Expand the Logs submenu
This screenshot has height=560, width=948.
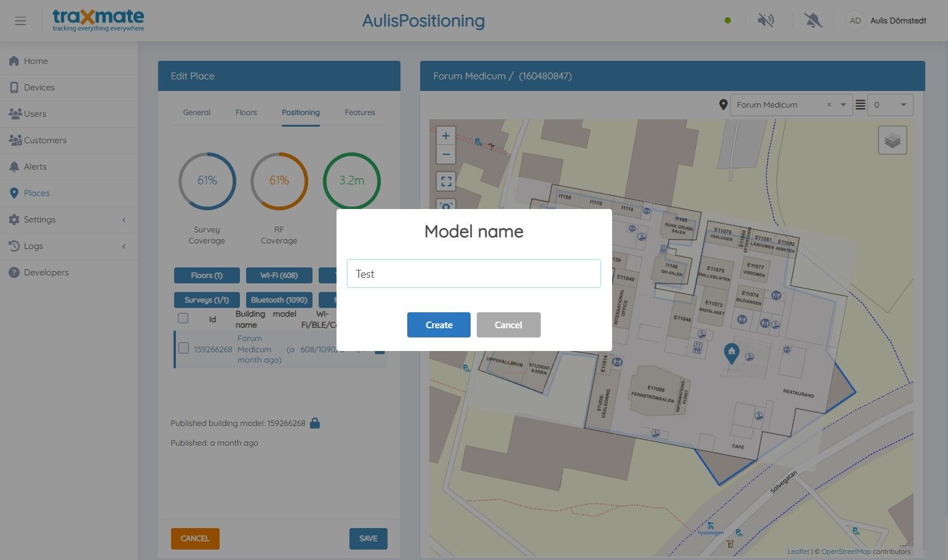[69, 246]
